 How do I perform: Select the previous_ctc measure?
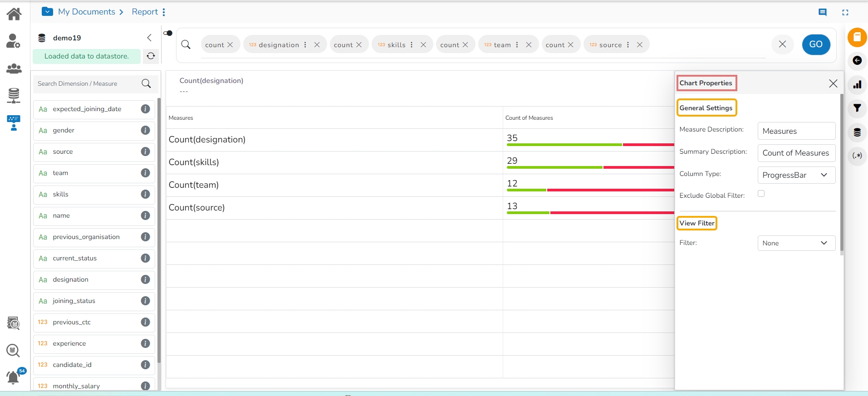pyautogui.click(x=94, y=322)
